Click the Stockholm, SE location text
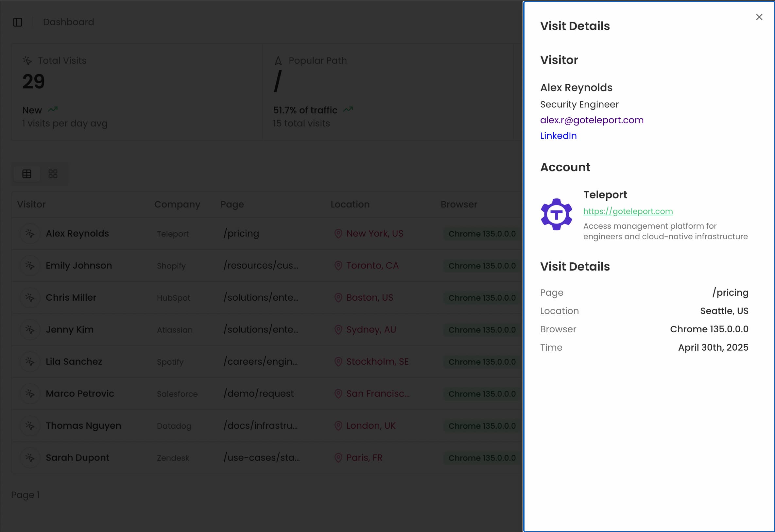 [377, 362]
